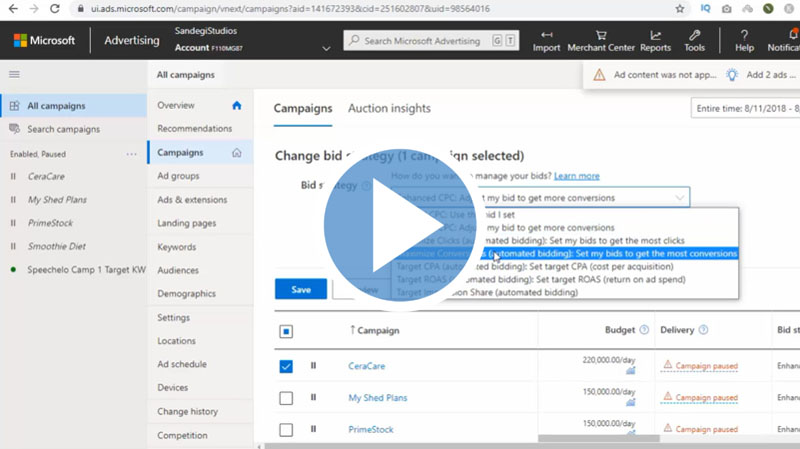This screenshot has height=449, width=800.
Task: Open Merchant Center
Action: (601, 41)
